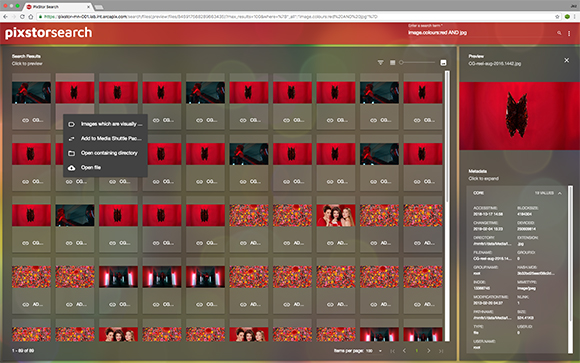Click link icon on first result tile
The image size is (580, 363).
pyautogui.click(x=25, y=120)
